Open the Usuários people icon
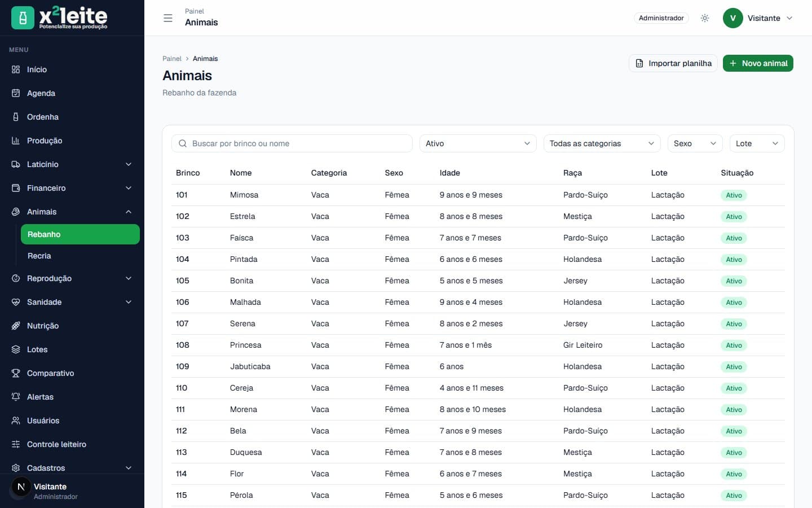812x508 pixels. coord(16,421)
